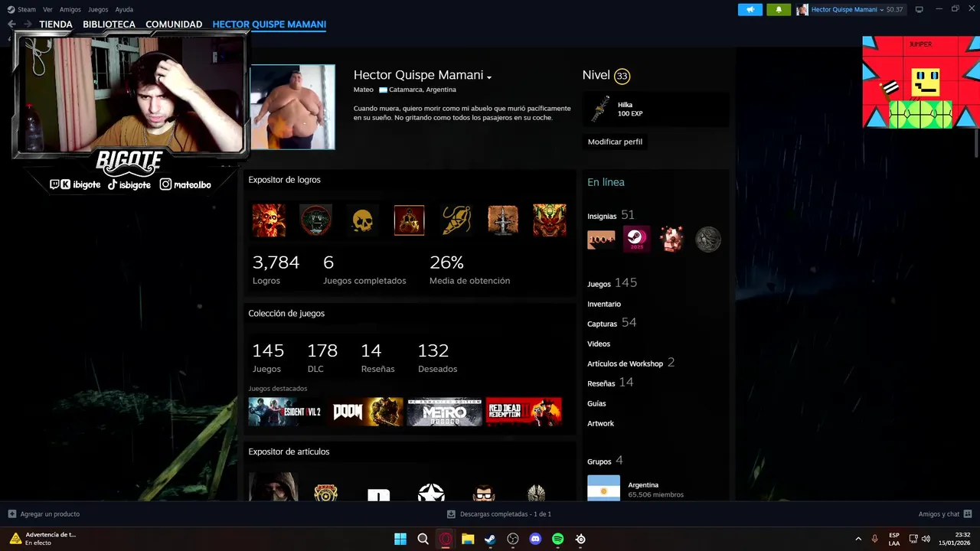Open the Juegos 145 sidebar link

(612, 283)
